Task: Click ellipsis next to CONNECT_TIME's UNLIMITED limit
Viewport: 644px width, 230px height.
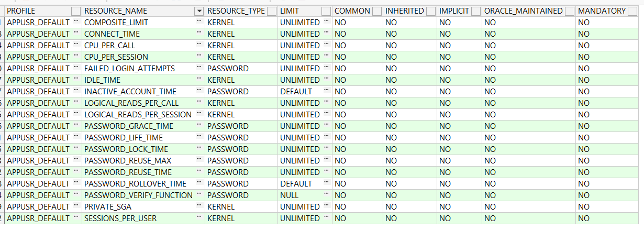Action: point(327,34)
